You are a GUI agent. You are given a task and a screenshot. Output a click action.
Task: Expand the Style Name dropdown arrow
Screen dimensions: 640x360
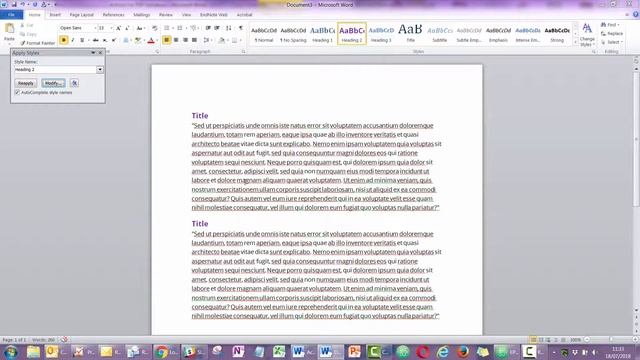tap(100, 70)
